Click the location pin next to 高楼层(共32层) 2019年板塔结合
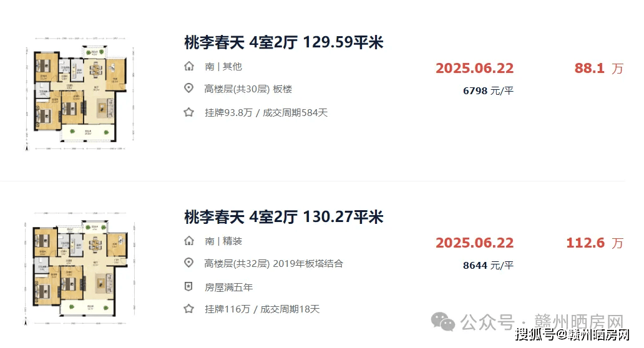Viewport: 644px width, 348px height. point(188,263)
